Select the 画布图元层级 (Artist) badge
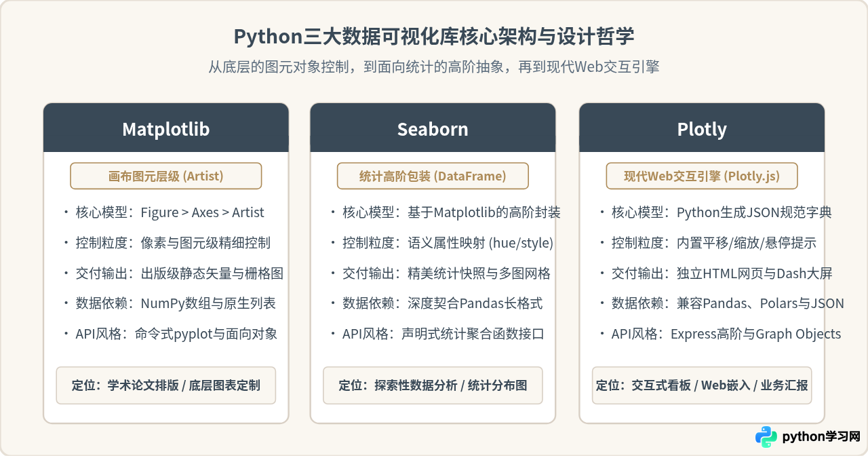The image size is (868, 456). [166, 176]
